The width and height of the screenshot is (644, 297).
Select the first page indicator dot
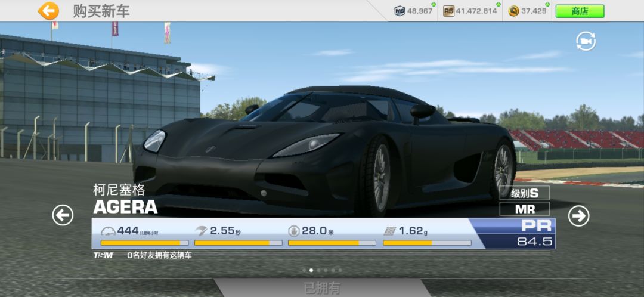pos(304,270)
